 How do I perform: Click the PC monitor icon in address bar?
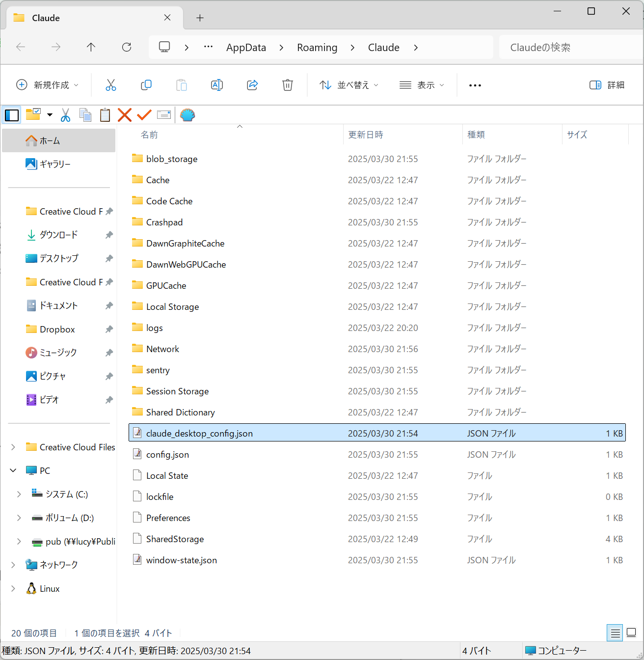(x=164, y=47)
